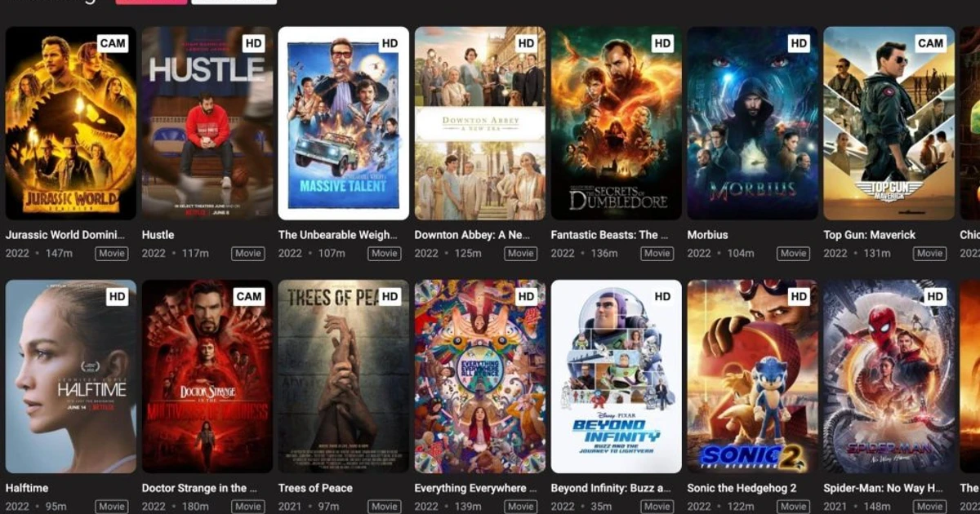Click the CAM badge on Doctor Strange poster

click(x=251, y=296)
